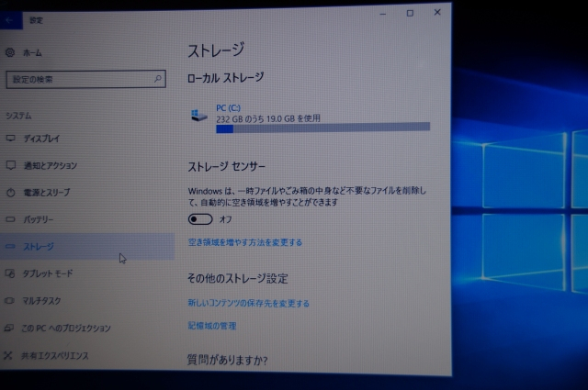The image size is (588, 390).
Task: Open 記憶域の管理 link
Action: pos(211,326)
